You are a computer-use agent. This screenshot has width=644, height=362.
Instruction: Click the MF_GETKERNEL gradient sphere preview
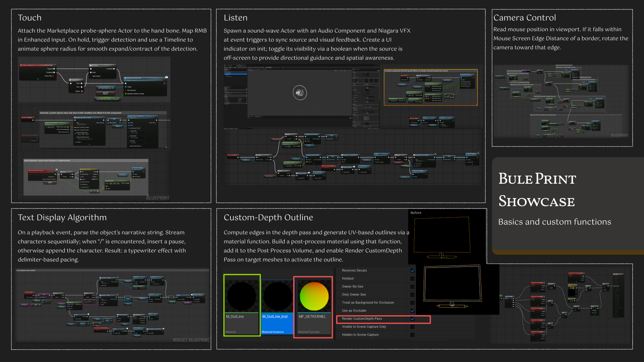314,296
